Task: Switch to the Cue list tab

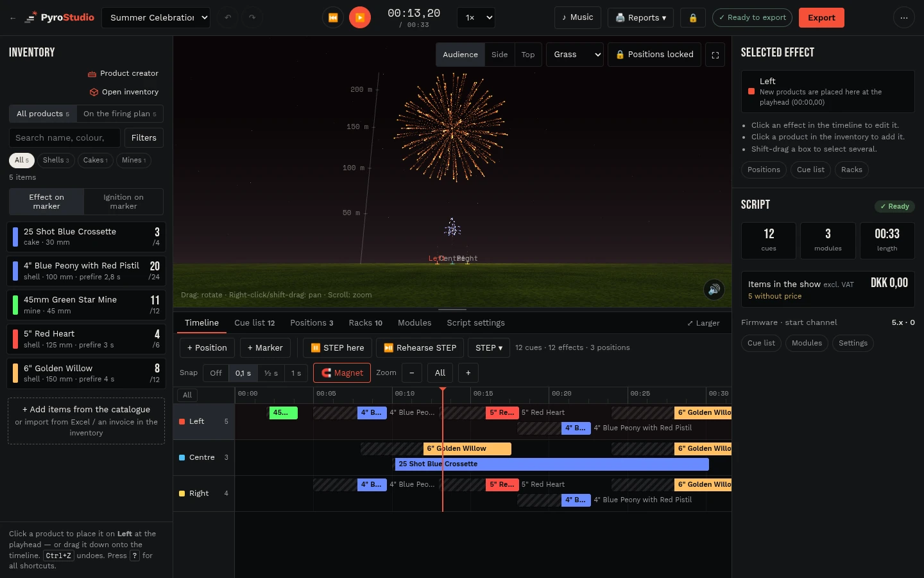Action: pos(254,323)
